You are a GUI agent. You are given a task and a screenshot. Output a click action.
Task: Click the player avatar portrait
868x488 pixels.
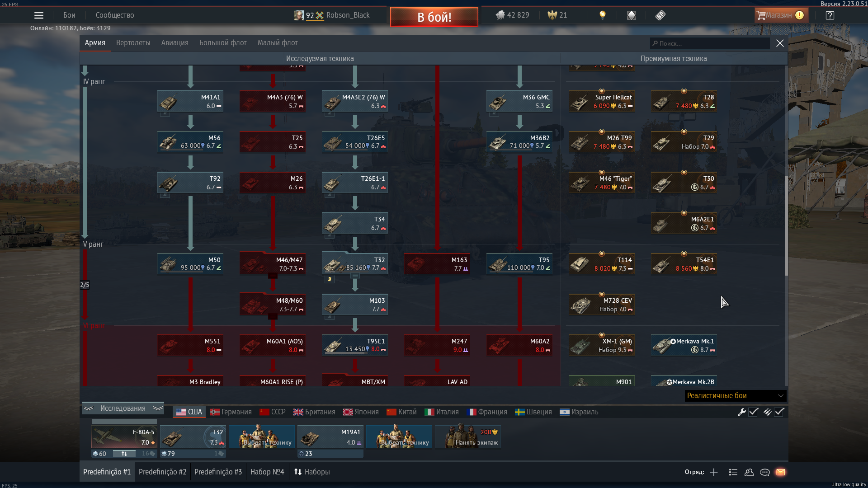(299, 15)
